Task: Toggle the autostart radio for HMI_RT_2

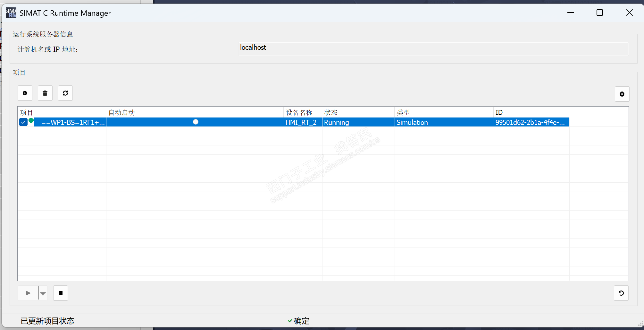Action: (196, 122)
